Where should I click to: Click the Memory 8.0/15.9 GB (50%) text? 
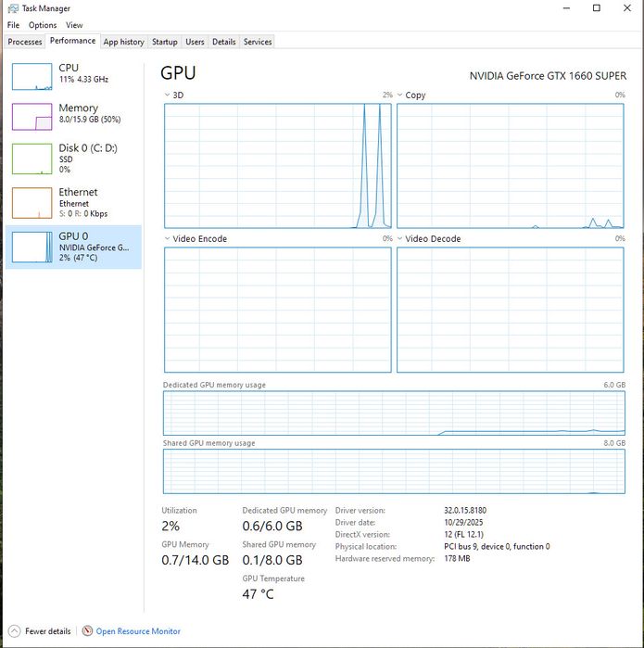click(90, 120)
